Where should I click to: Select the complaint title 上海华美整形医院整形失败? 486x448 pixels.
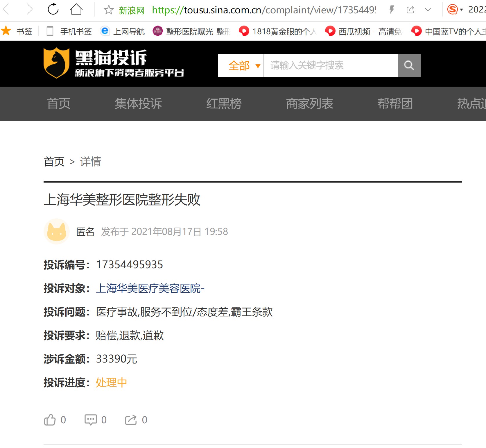pyautogui.click(x=122, y=200)
